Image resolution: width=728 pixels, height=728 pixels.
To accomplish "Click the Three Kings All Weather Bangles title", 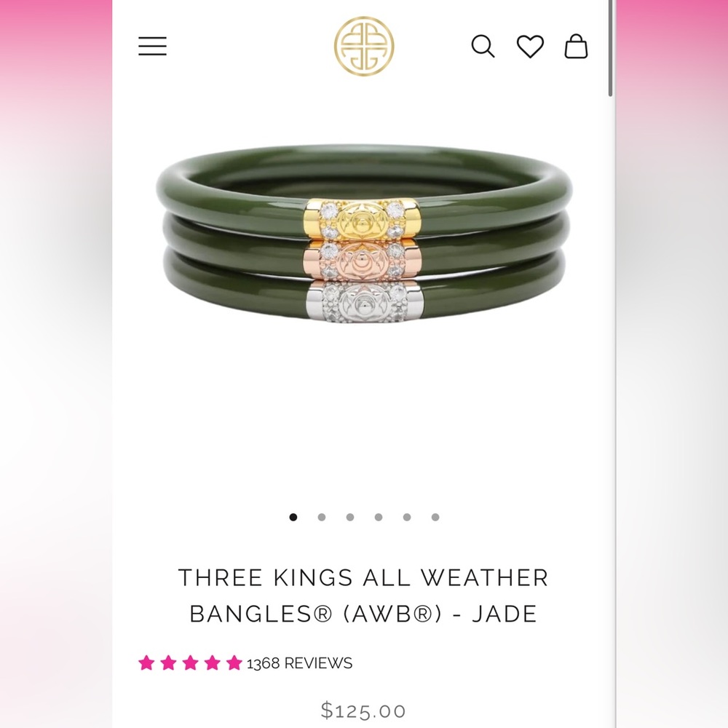I will 364,596.
